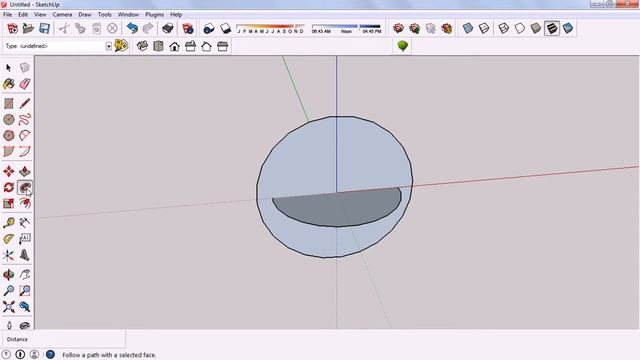The image size is (640, 360).
Task: Switch to Front view house icon
Action: click(174, 46)
